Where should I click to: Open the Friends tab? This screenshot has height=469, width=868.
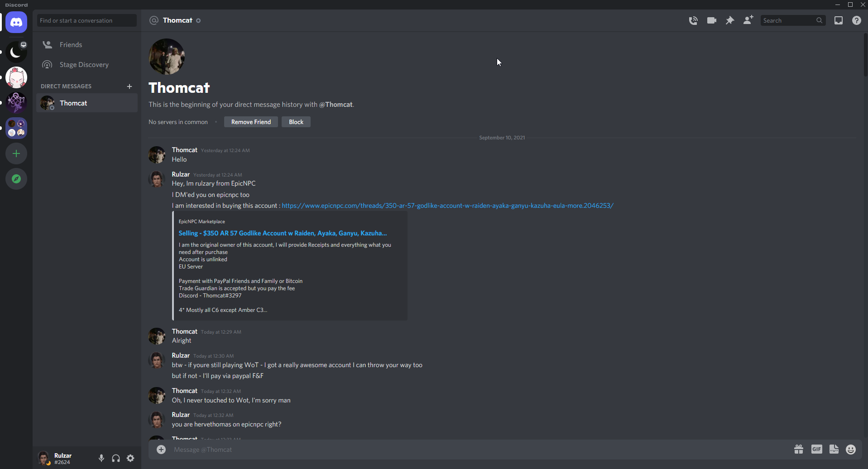click(x=87, y=45)
